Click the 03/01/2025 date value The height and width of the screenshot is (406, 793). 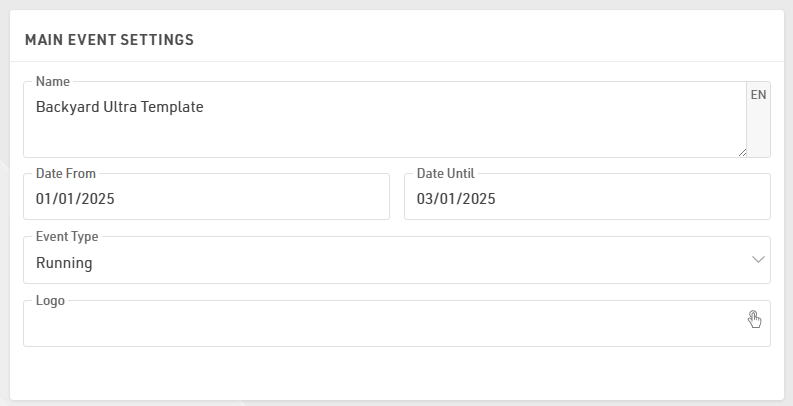[456, 199]
